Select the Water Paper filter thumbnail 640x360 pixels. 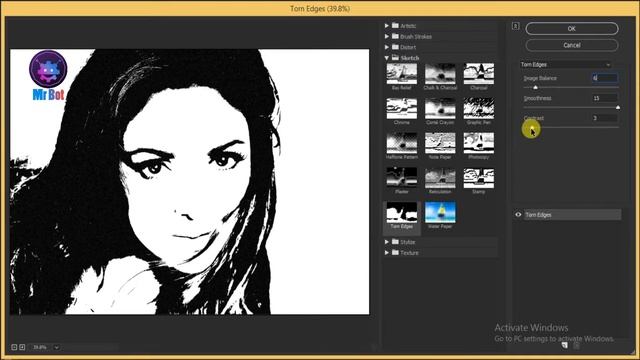tap(440, 212)
